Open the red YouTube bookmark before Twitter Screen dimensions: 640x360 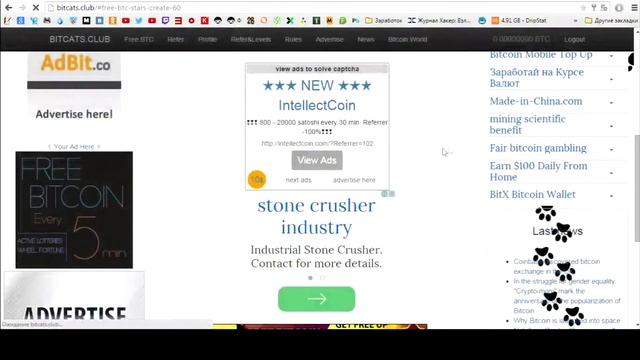click(126, 20)
